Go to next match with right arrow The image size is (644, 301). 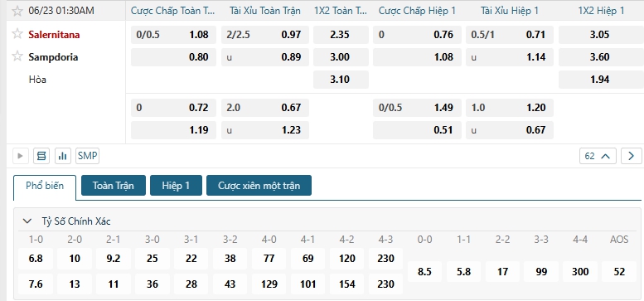632,156
